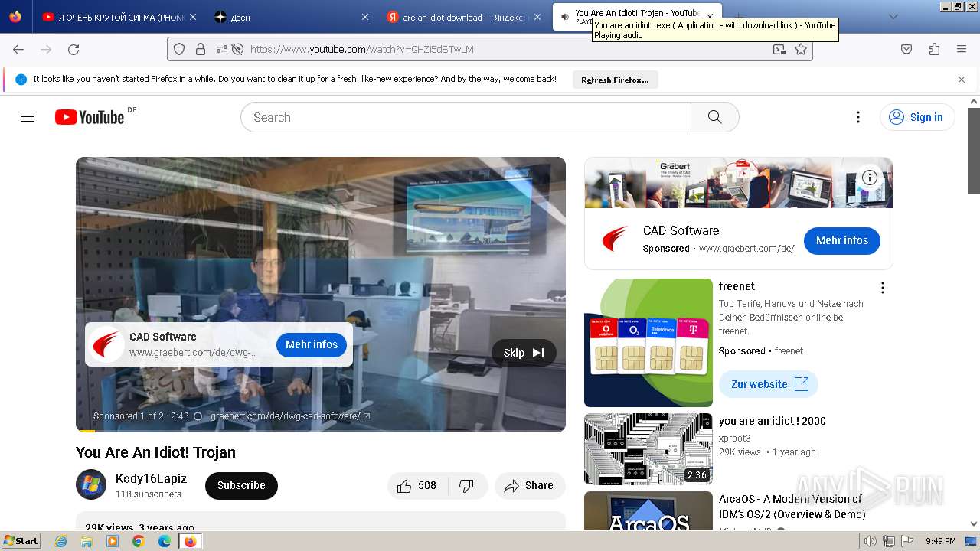The image size is (980, 551).
Task: Focus the YouTube search field
Action: (x=465, y=117)
